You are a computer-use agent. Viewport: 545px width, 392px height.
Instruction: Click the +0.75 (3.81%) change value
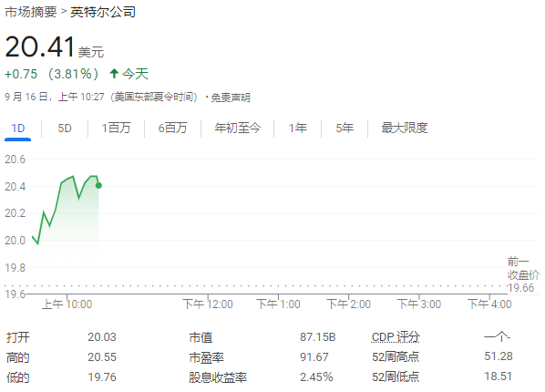(x=51, y=74)
